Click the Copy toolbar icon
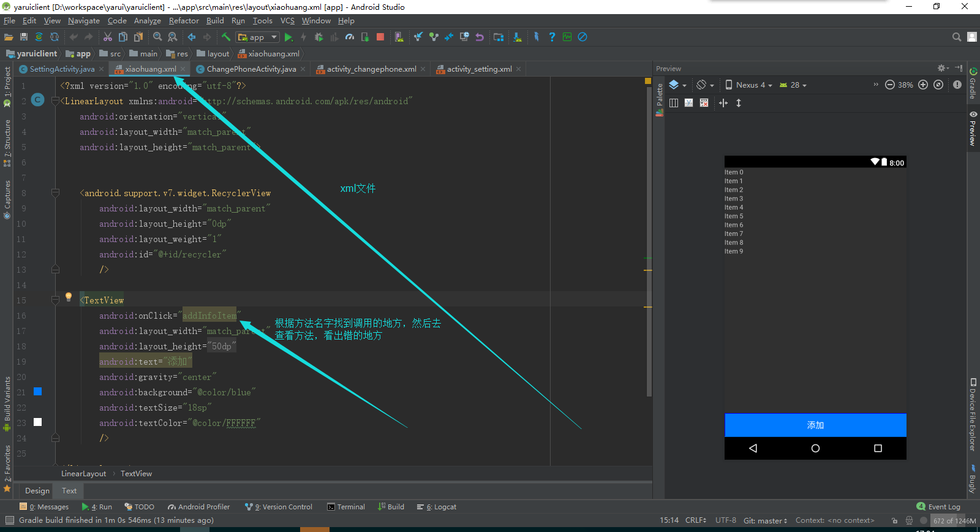 (123, 37)
